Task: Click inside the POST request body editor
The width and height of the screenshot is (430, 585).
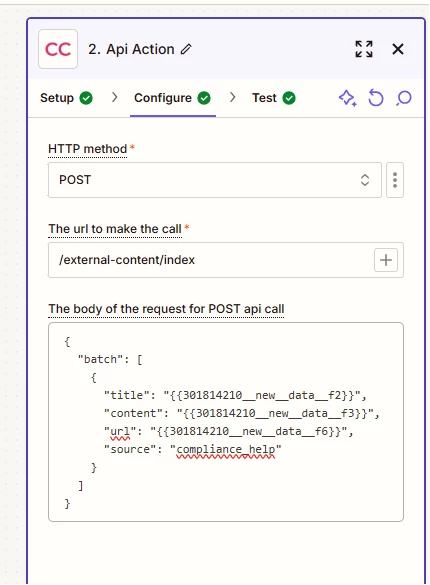Action: click(x=226, y=422)
